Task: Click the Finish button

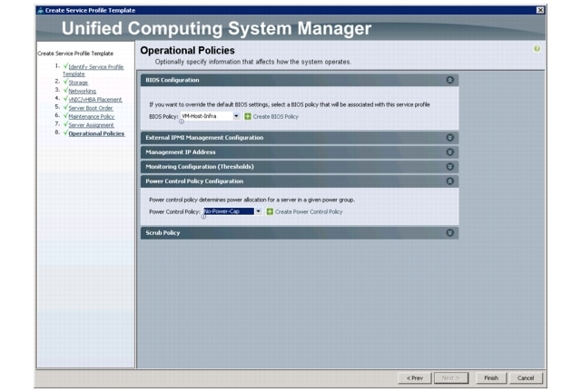Action: click(x=491, y=377)
